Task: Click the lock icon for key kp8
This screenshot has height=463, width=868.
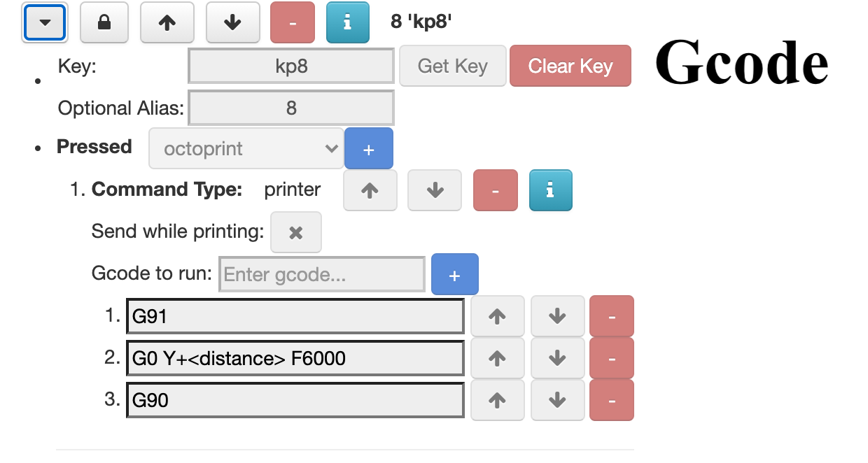Action: tap(104, 22)
